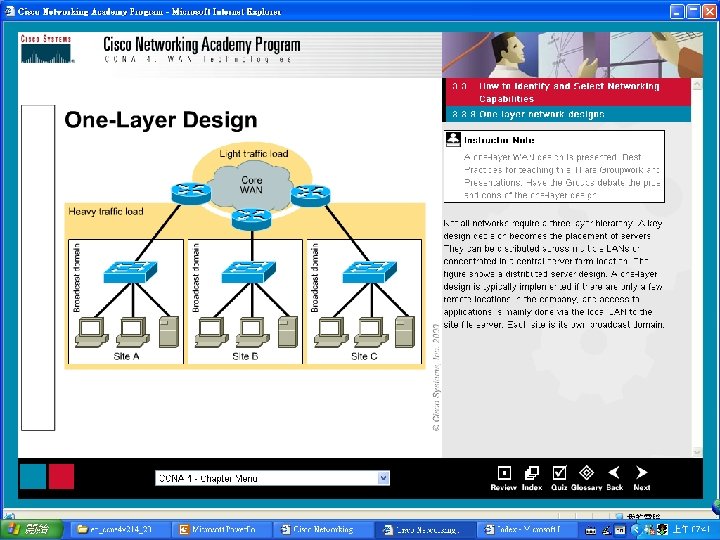Click the Site B server tower icon

pos(288,332)
